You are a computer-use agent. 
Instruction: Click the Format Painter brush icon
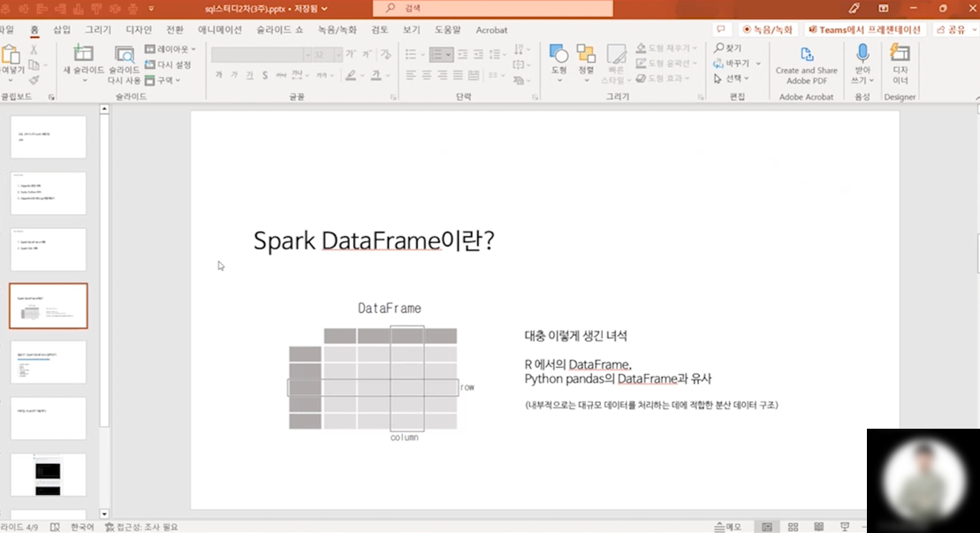pyautogui.click(x=34, y=80)
